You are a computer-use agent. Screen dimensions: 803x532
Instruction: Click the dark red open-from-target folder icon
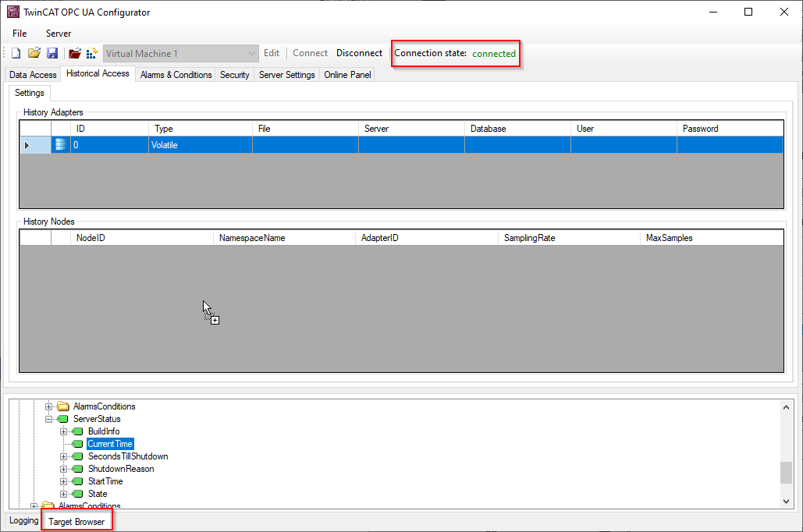pos(75,53)
